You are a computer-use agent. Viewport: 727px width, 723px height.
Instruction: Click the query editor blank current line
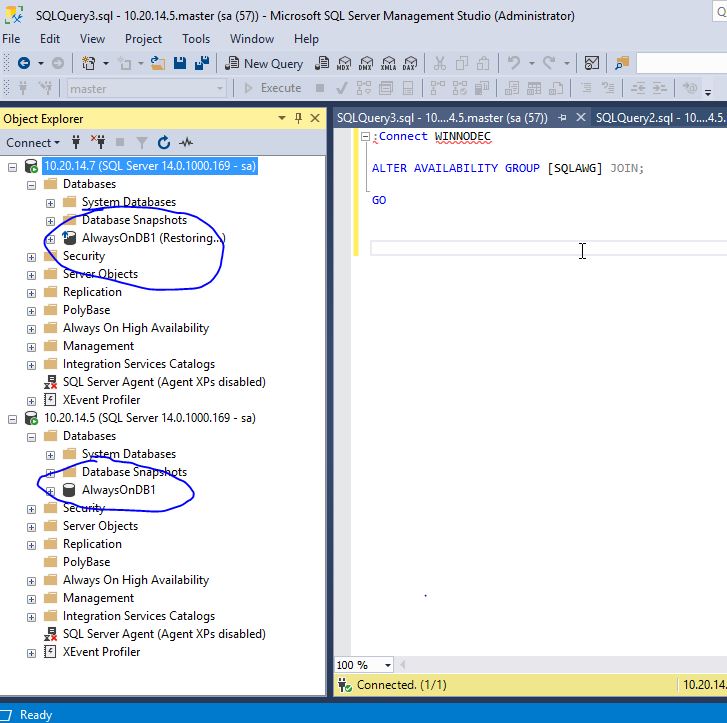[548, 248]
